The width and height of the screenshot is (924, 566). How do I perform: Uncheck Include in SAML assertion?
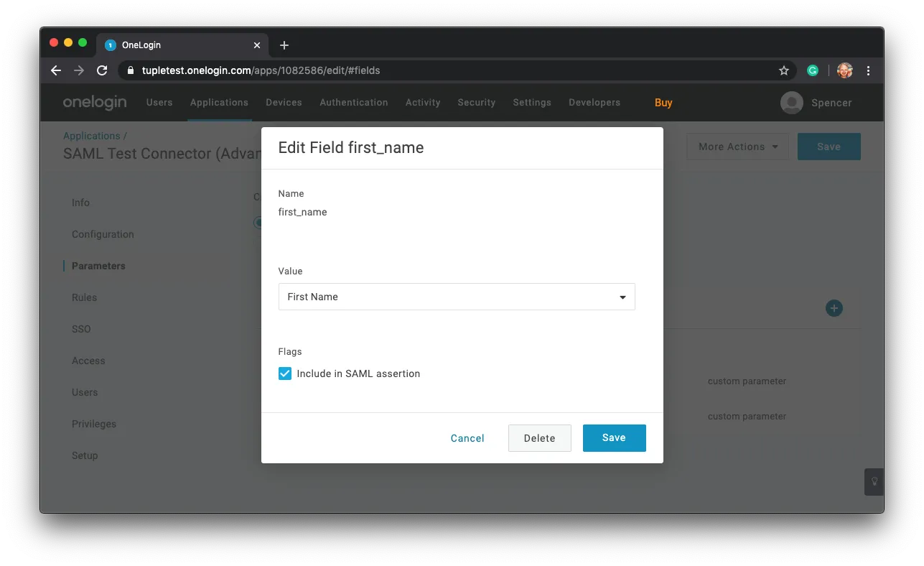click(x=285, y=374)
